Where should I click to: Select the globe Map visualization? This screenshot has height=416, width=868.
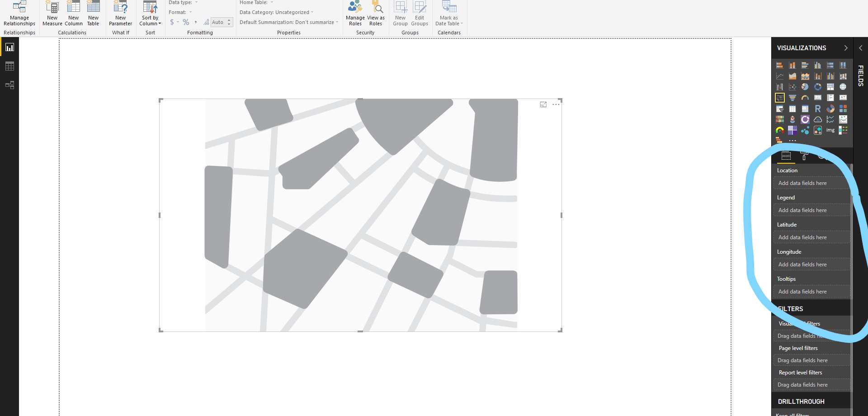pyautogui.click(x=843, y=87)
